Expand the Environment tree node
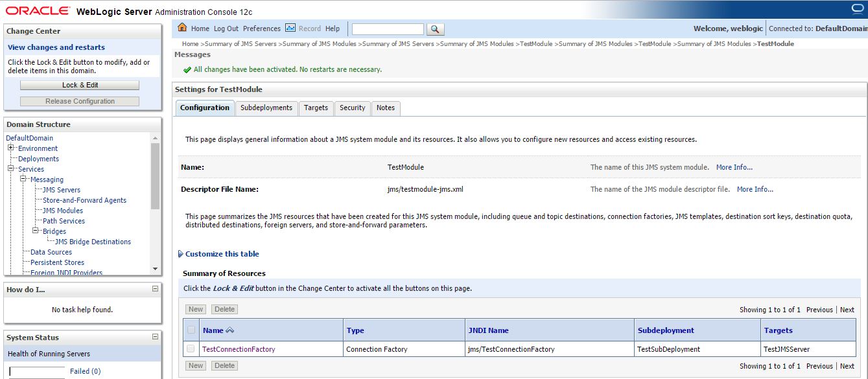The image size is (868, 379). click(x=11, y=148)
